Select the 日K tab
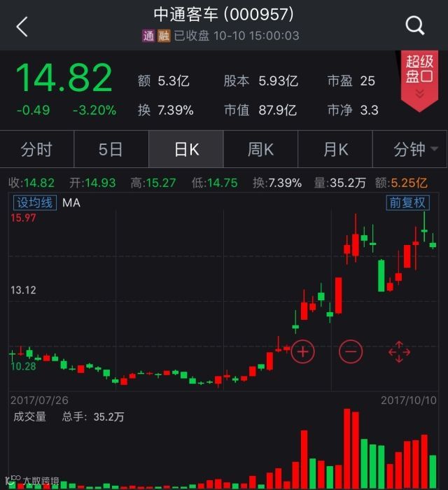448x490 pixels. pyautogui.click(x=186, y=149)
